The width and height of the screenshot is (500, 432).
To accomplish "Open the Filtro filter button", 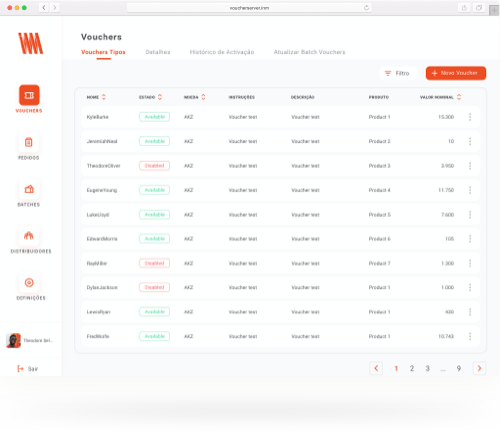I will coord(398,73).
